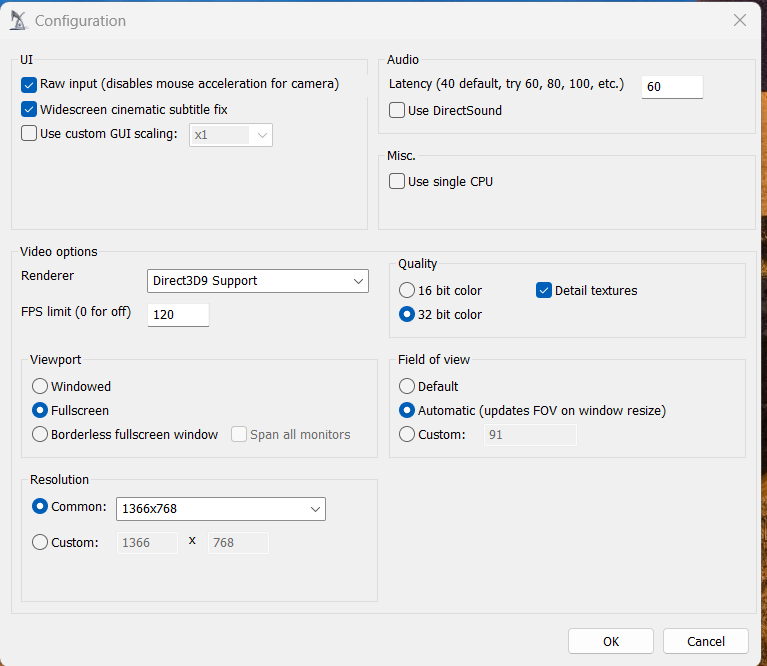Enable Use custom GUI scaling
Viewport: 767px width, 666px height.
[29, 133]
